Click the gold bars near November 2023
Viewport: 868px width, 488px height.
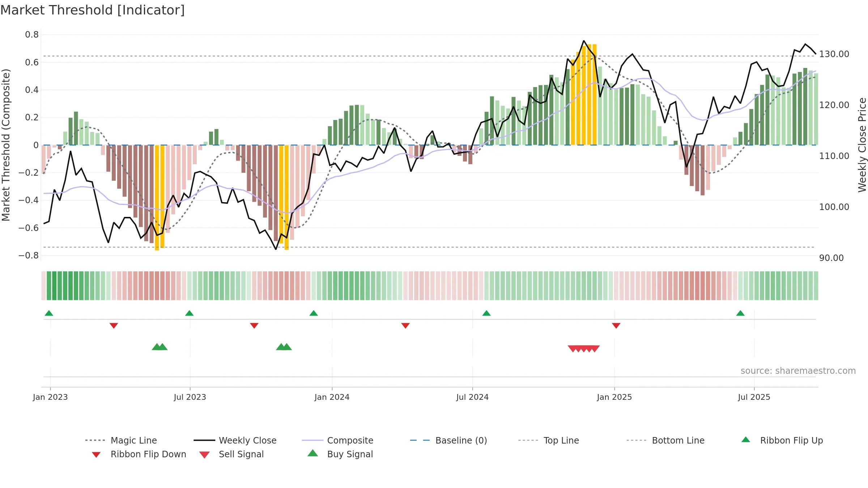(x=284, y=197)
